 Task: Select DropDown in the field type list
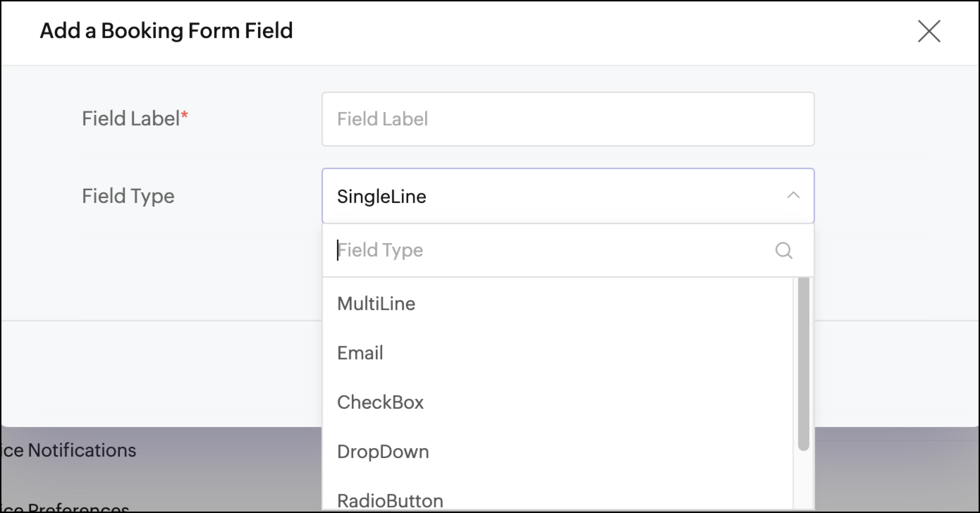pyautogui.click(x=383, y=452)
